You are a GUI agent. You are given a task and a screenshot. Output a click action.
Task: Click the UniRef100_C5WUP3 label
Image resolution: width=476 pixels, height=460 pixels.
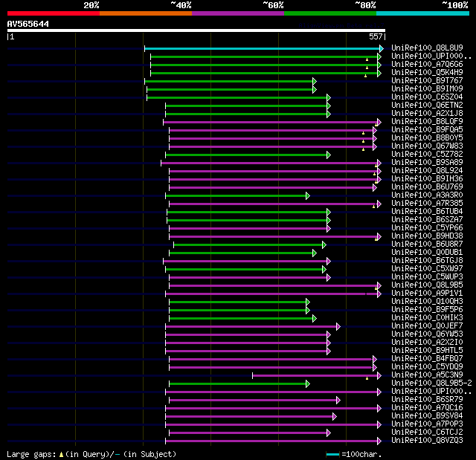427,277
